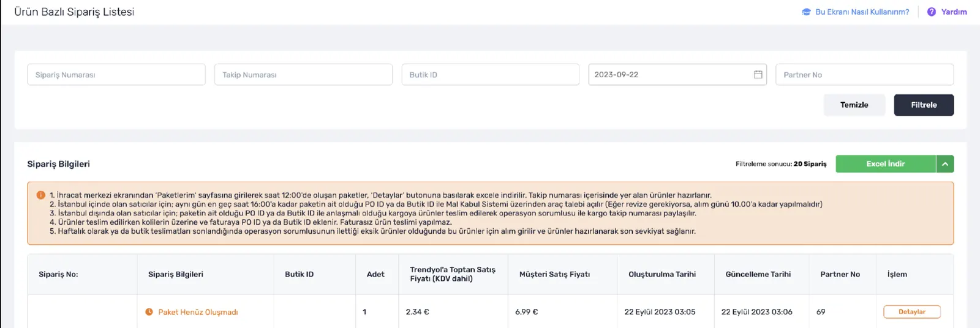
Task: Open Detaylar for the order row
Action: (912, 312)
